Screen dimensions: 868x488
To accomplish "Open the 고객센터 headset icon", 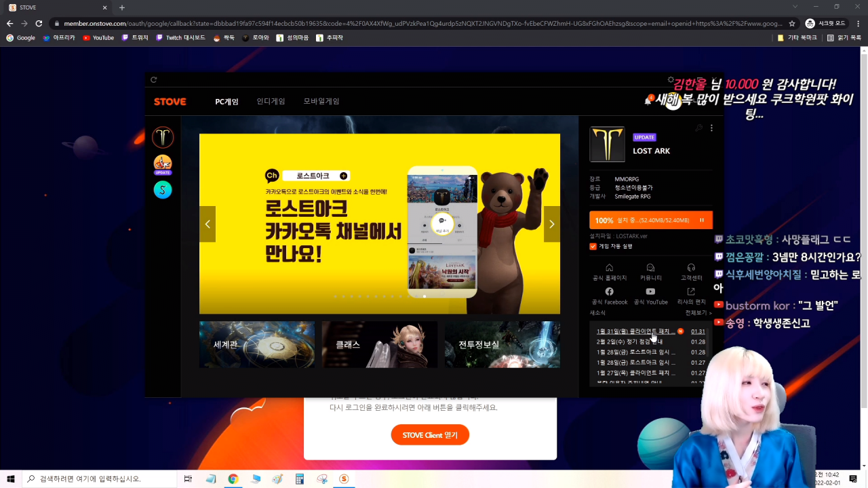I will 691,268.
